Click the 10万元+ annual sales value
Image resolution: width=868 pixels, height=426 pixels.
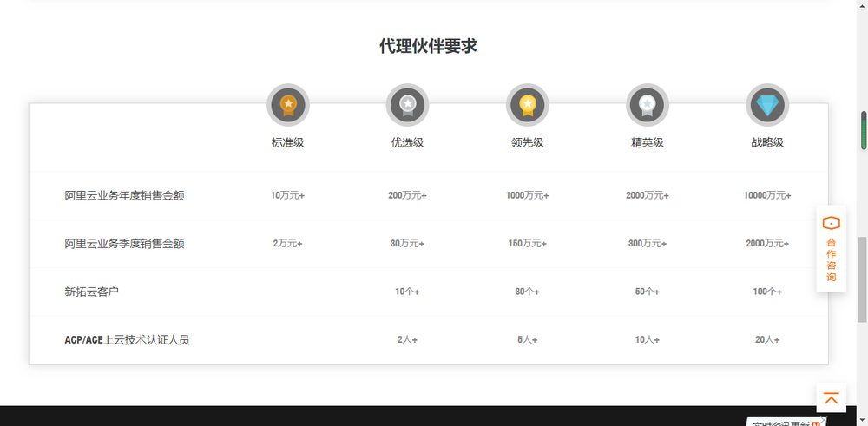288,195
